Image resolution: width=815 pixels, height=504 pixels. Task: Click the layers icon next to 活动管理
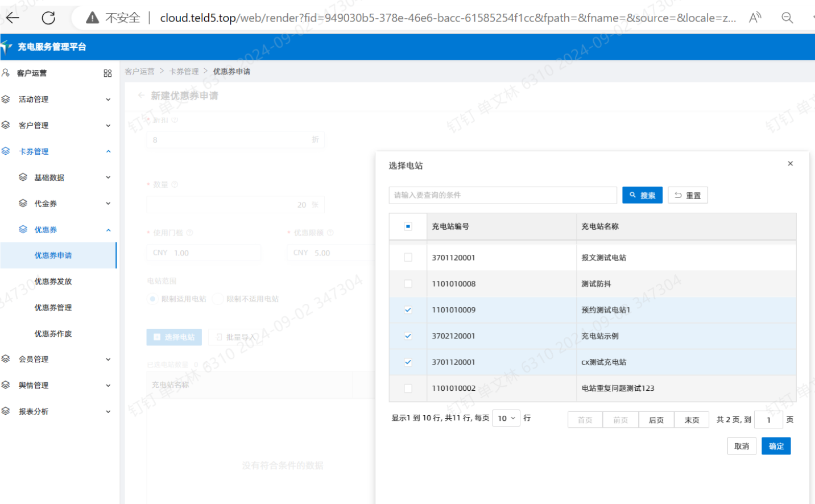(6, 100)
